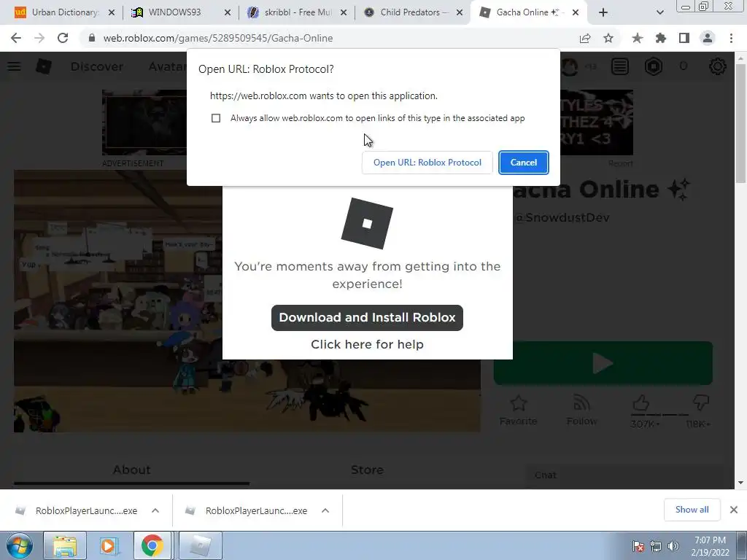Viewport: 747px width, 560px height.
Task: Open the Extensions puzzle icon
Action: (661, 38)
